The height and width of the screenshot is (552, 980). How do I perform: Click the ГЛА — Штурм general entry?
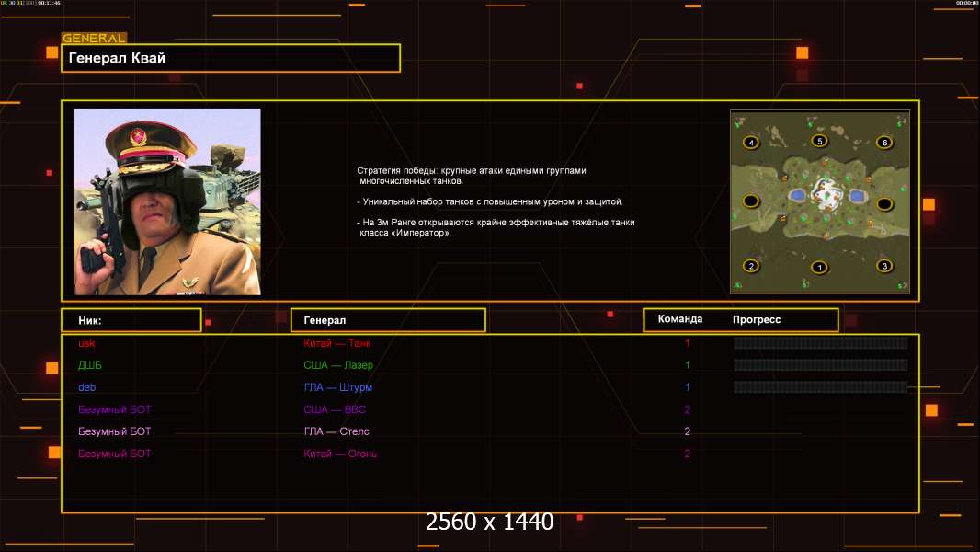(338, 387)
